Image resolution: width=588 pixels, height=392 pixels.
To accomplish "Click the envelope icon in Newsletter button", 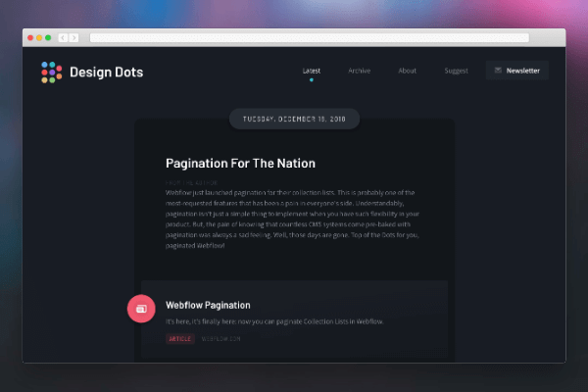I will 498,71.
